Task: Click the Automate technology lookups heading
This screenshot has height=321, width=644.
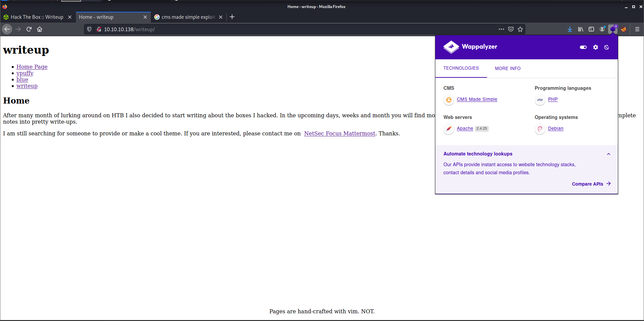Action: pos(478,154)
